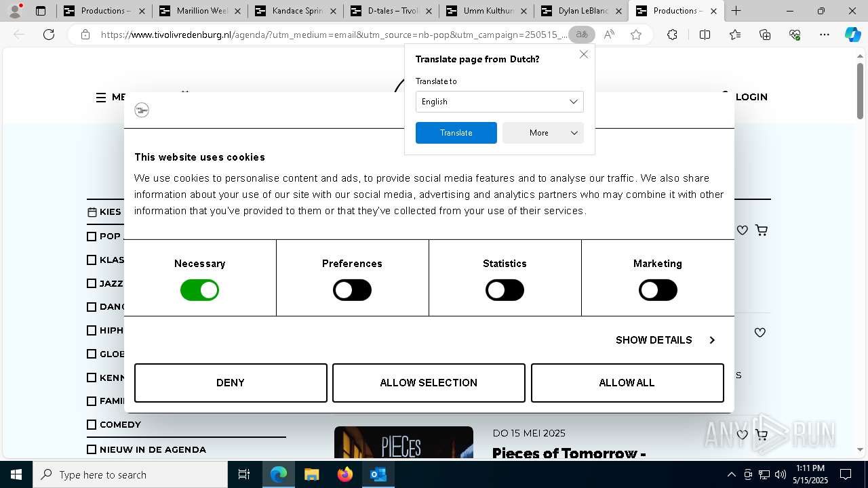Click the taskbar search box
Screen dimensions: 868x488
(130, 474)
